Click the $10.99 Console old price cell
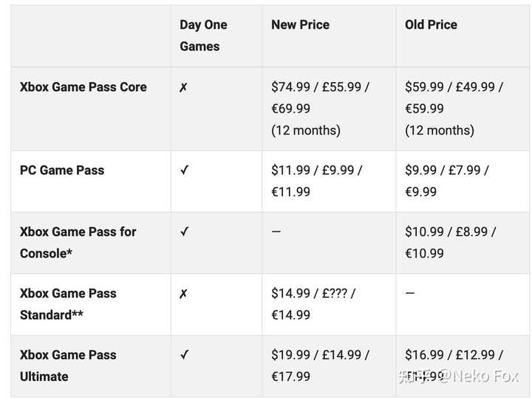The width and height of the screenshot is (532, 398). [450, 242]
